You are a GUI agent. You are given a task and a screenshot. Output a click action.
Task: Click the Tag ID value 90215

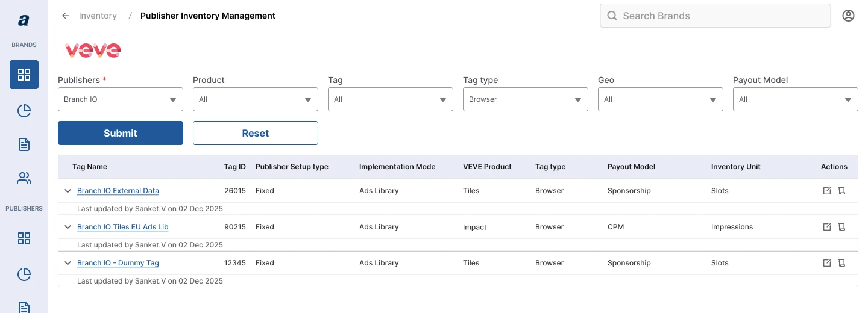tap(235, 227)
